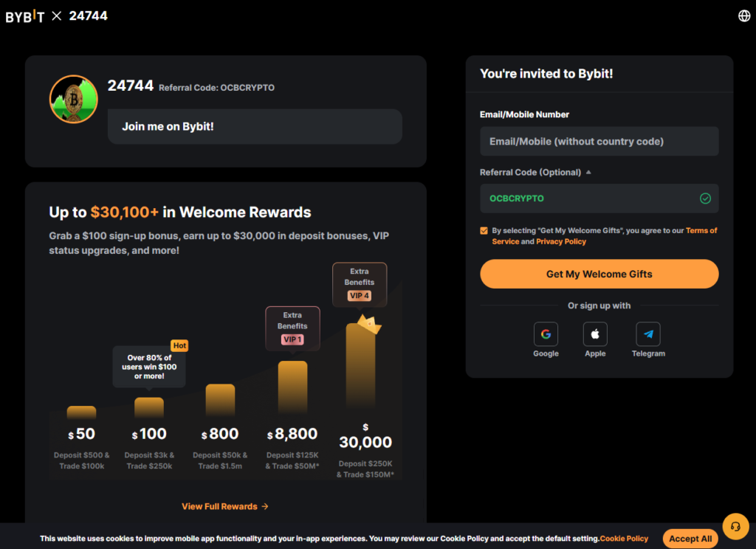The width and height of the screenshot is (756, 549).
Task: Click the green checkmark in referral field
Action: (x=705, y=198)
